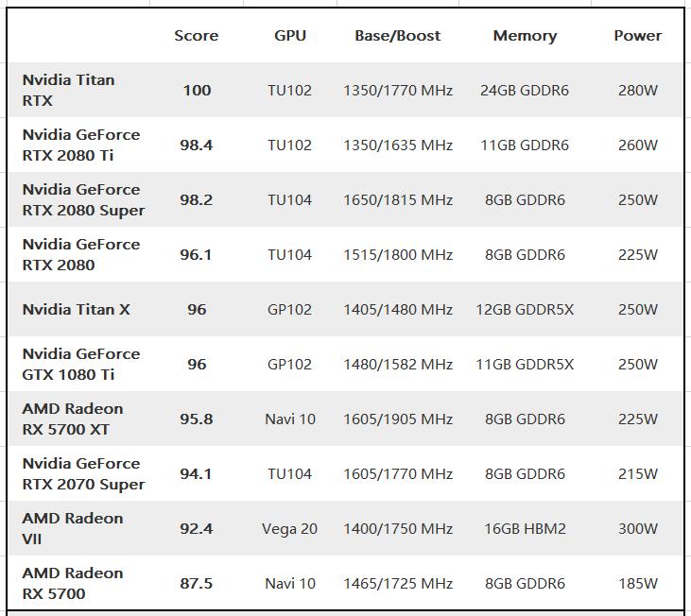This screenshot has height=616, width=691.
Task: Click the 87.5 score value
Action: (196, 584)
